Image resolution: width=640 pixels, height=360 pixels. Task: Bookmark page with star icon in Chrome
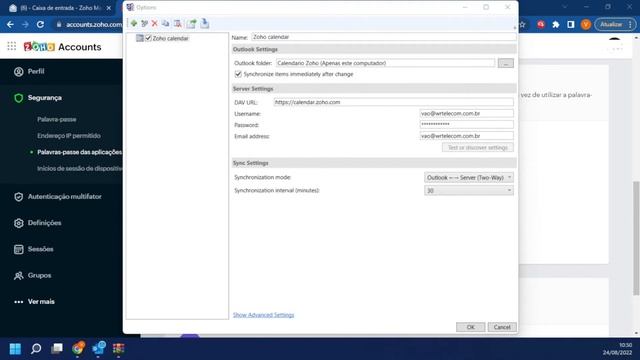tap(522, 24)
